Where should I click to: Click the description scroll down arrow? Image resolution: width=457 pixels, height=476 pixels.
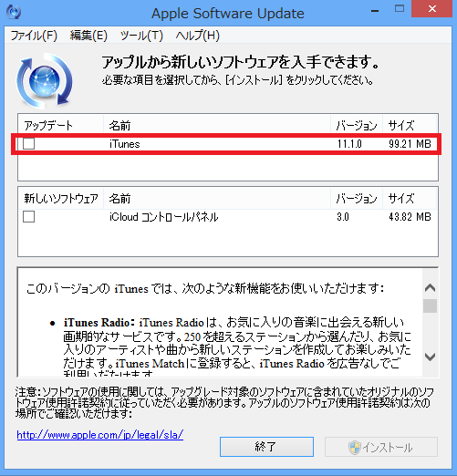[430, 357]
